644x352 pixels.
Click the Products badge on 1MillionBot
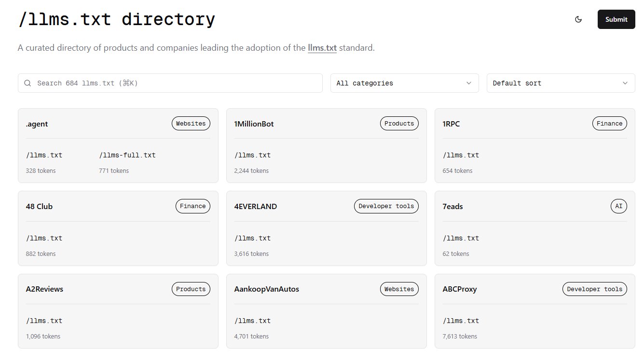399,123
